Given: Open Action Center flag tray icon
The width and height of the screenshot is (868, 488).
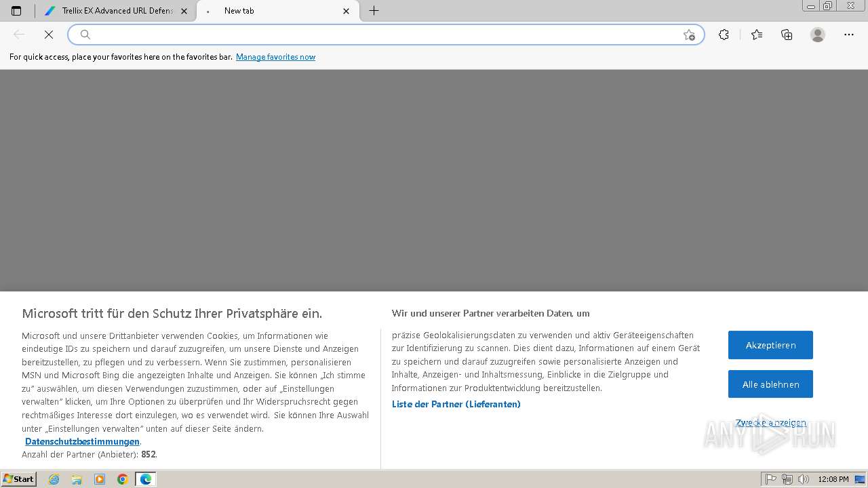Looking at the screenshot, I should coord(771,479).
